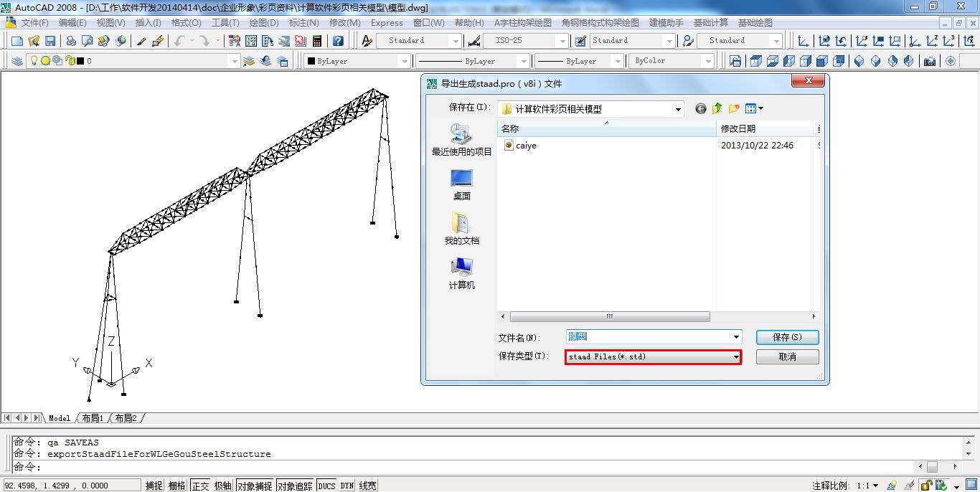The image size is (980, 492).
Task: Click the 取消 cancel button
Action: click(x=786, y=356)
